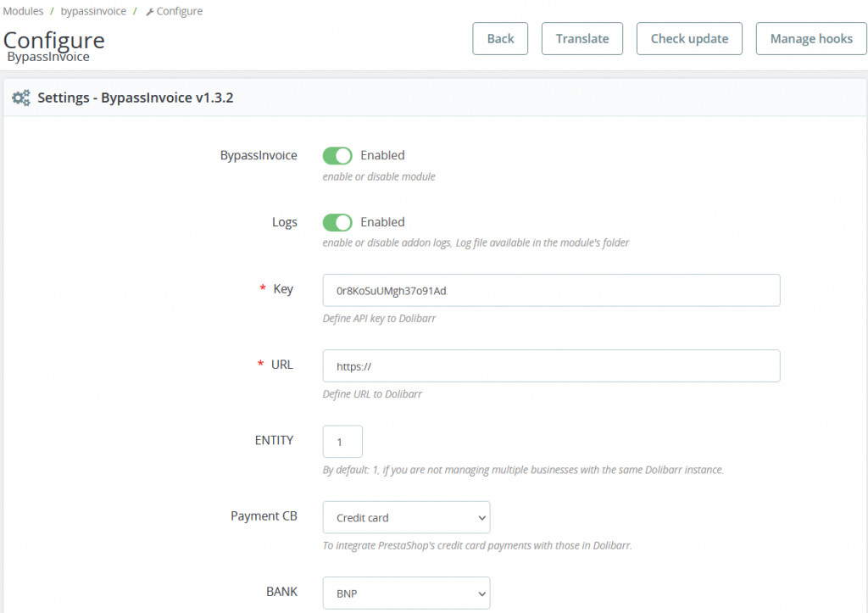
Task: Open the bypassinvoice breadcrumb link
Action: pos(93,12)
